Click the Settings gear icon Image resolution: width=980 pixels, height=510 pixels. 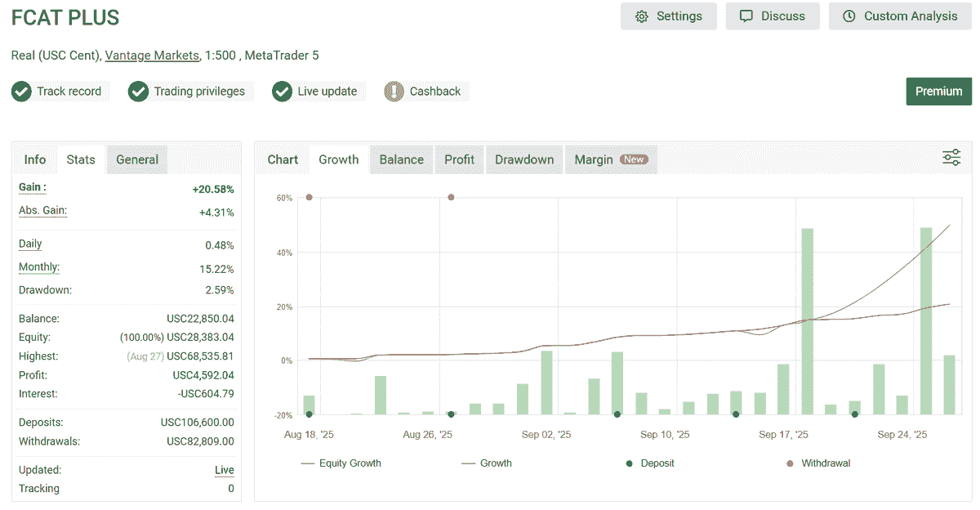642,16
